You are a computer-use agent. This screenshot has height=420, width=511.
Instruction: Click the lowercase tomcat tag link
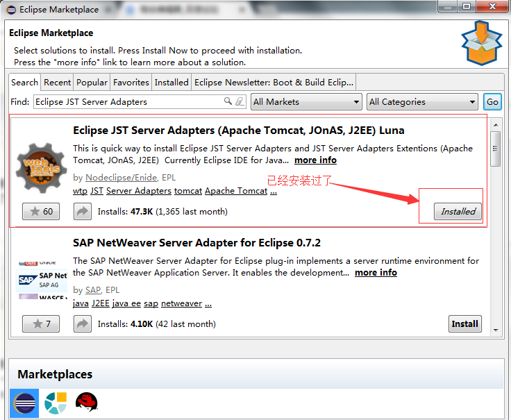click(188, 191)
